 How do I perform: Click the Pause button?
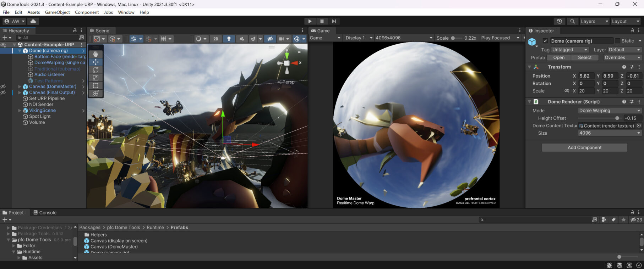322,21
